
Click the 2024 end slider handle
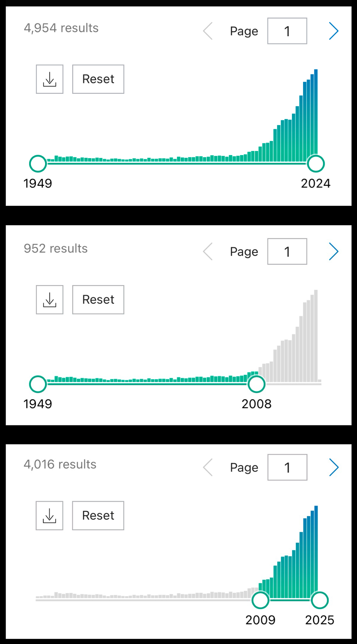(316, 164)
